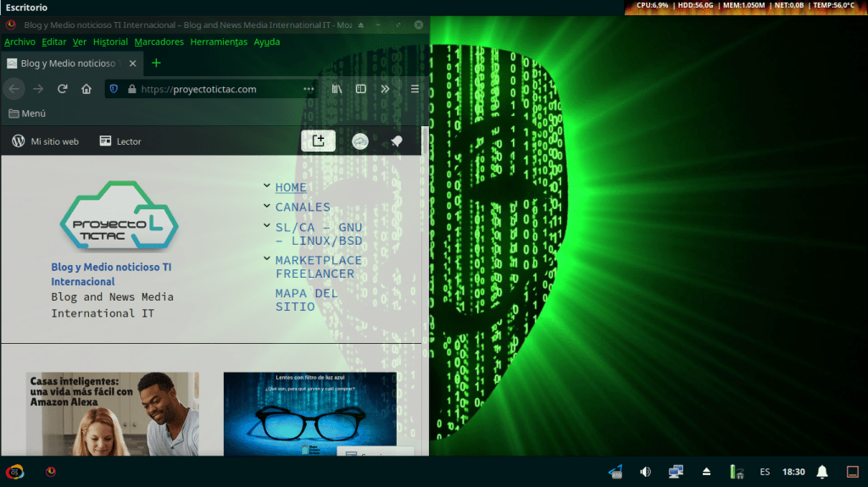Image resolution: width=868 pixels, height=487 pixels.
Task: Click the address bar showing proyectotictac.com
Action: click(212, 89)
